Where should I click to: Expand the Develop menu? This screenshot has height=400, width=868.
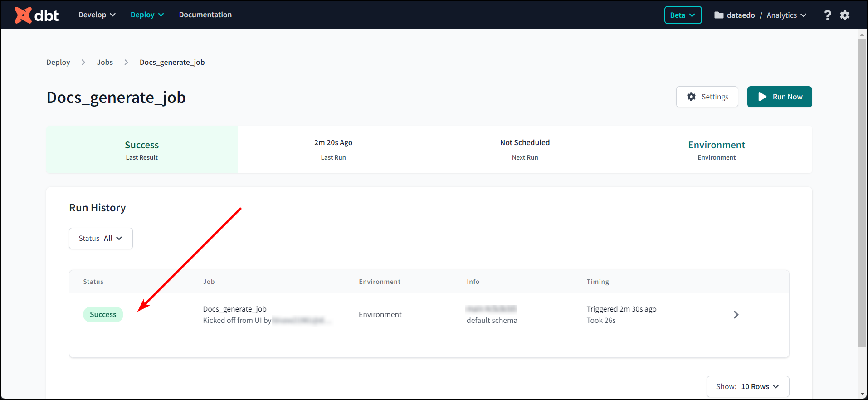point(97,15)
